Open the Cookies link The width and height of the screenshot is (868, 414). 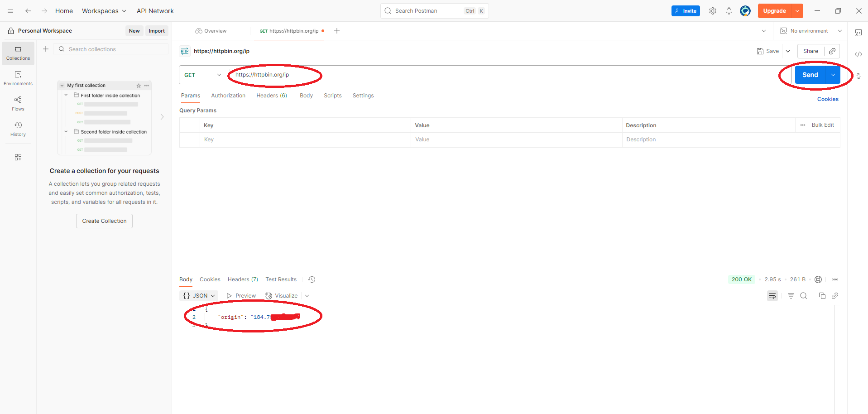828,99
